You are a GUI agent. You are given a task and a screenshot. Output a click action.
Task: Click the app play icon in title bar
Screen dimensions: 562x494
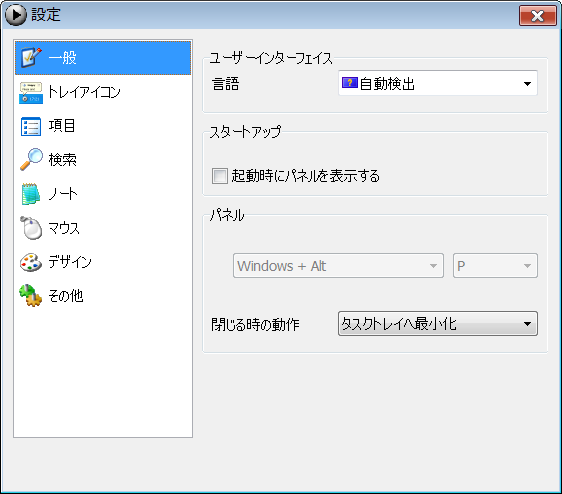point(15,15)
